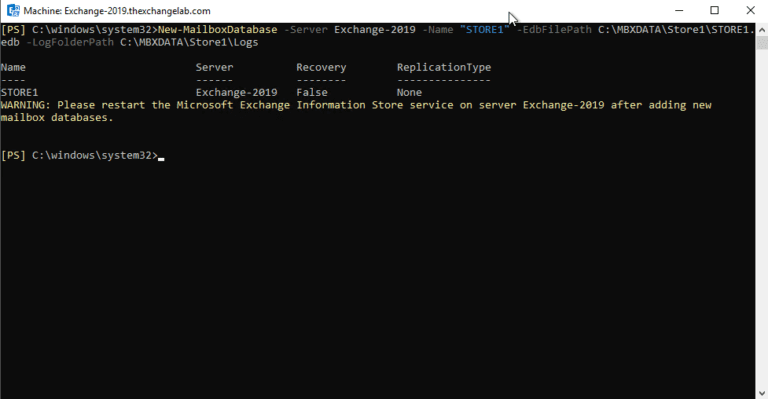Viewport: 768px width, 399px height.
Task: Minimize the Exchange shell window
Action: [679, 10]
